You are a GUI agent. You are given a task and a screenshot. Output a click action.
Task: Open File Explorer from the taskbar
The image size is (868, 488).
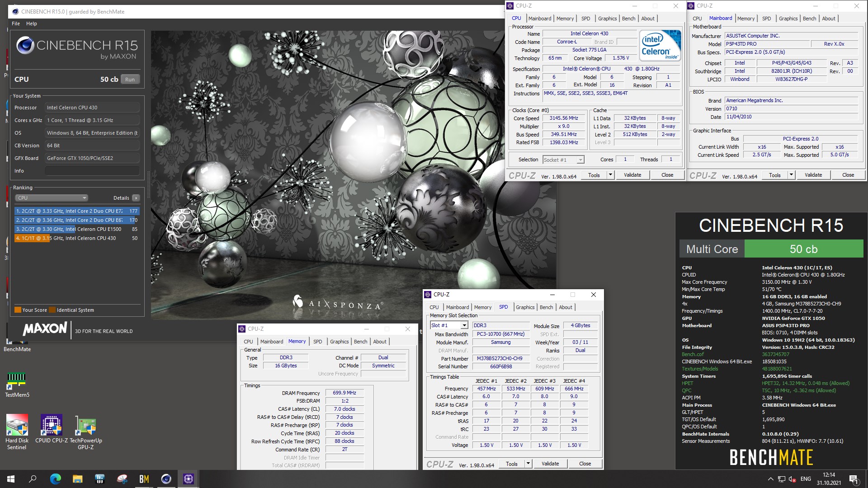pos(77,479)
